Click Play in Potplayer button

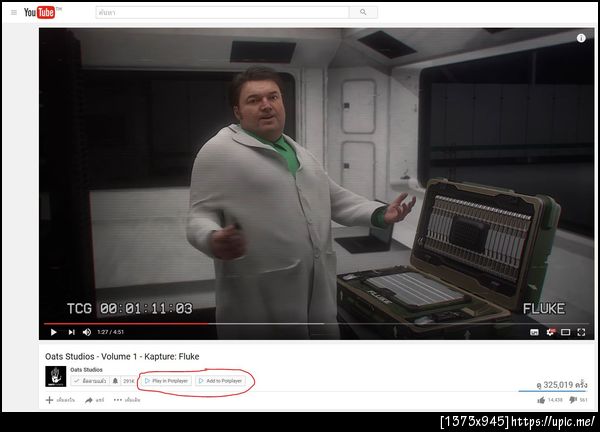[166, 381]
